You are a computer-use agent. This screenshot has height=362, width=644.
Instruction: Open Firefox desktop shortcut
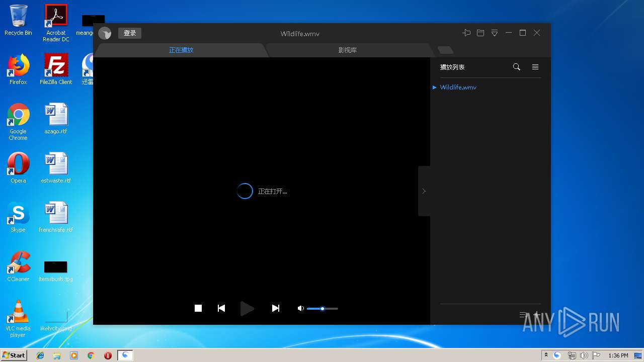pos(18,69)
